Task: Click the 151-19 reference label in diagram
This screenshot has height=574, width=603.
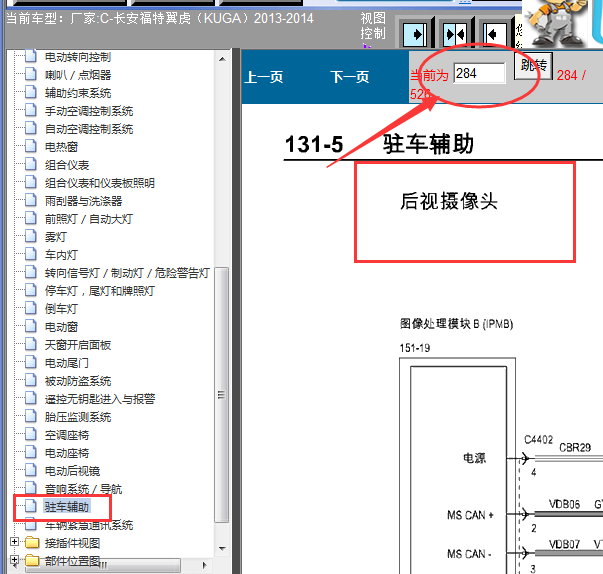Action: pyautogui.click(x=415, y=348)
